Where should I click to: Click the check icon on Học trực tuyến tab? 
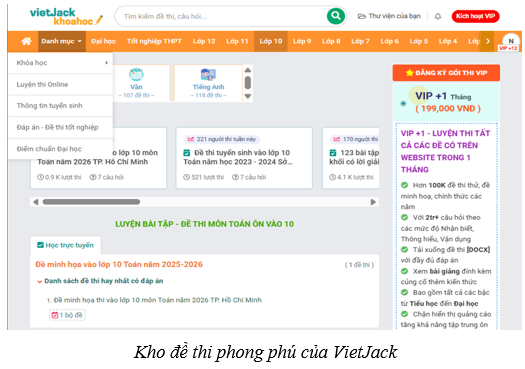pos(41,245)
